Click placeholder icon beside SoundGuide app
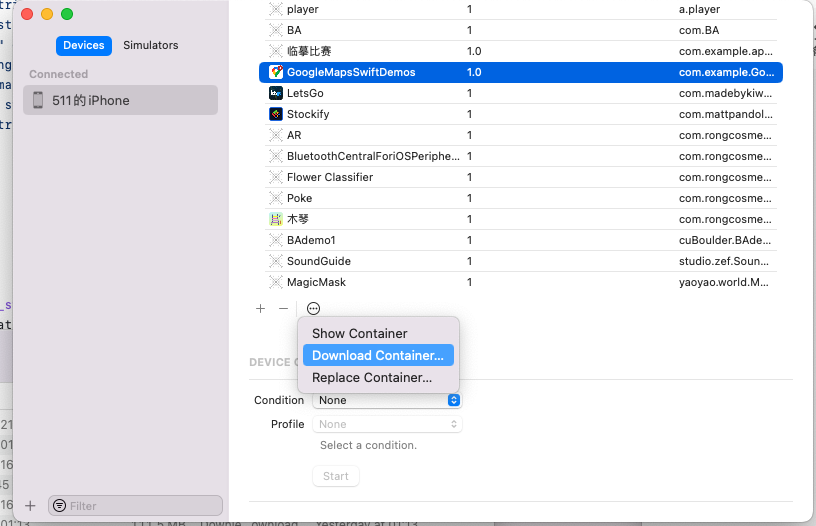Image resolution: width=816 pixels, height=526 pixels. 276,261
